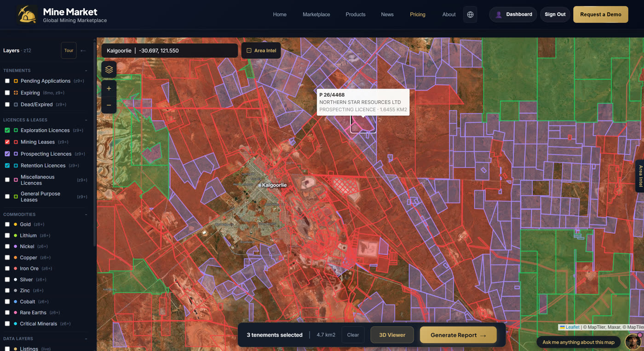644x351 pixels.
Task: Click Sign Out
Action: coord(555,14)
